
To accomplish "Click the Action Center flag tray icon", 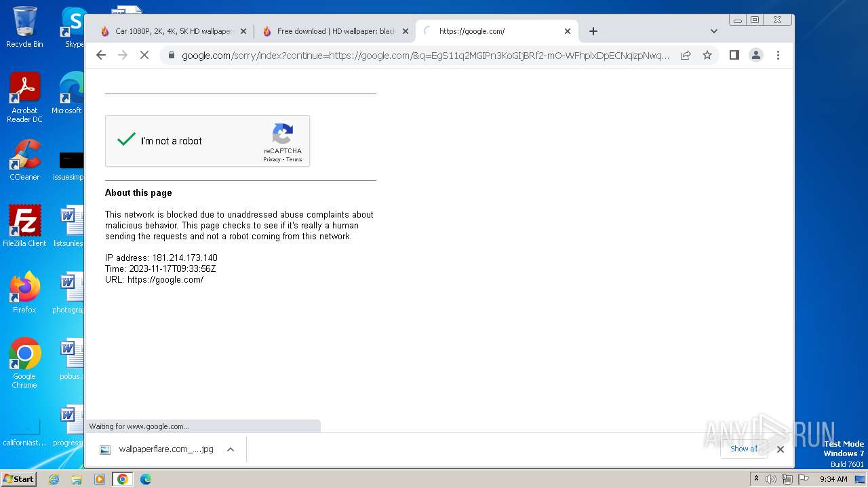I will pyautogui.click(x=803, y=479).
